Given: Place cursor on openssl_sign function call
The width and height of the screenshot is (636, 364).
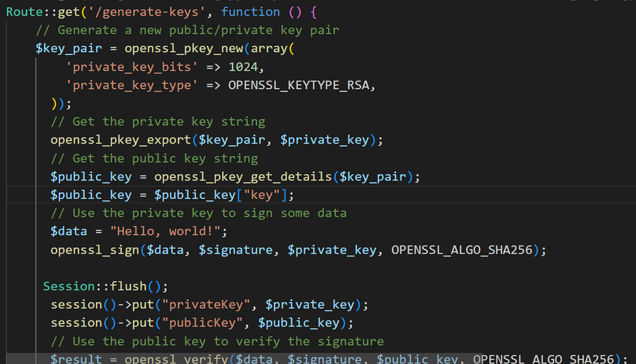Looking at the screenshot, I should click(x=94, y=250).
